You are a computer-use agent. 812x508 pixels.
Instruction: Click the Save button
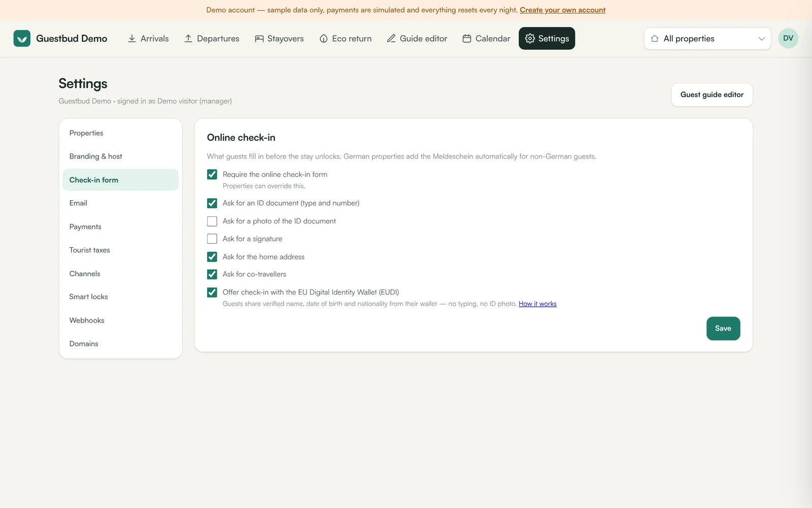[723, 328]
